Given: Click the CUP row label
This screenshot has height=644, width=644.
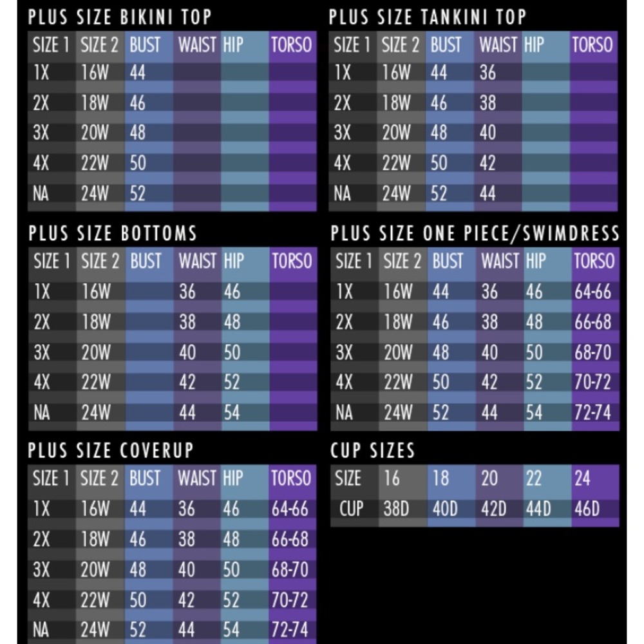Looking at the screenshot, I should coord(352,509).
